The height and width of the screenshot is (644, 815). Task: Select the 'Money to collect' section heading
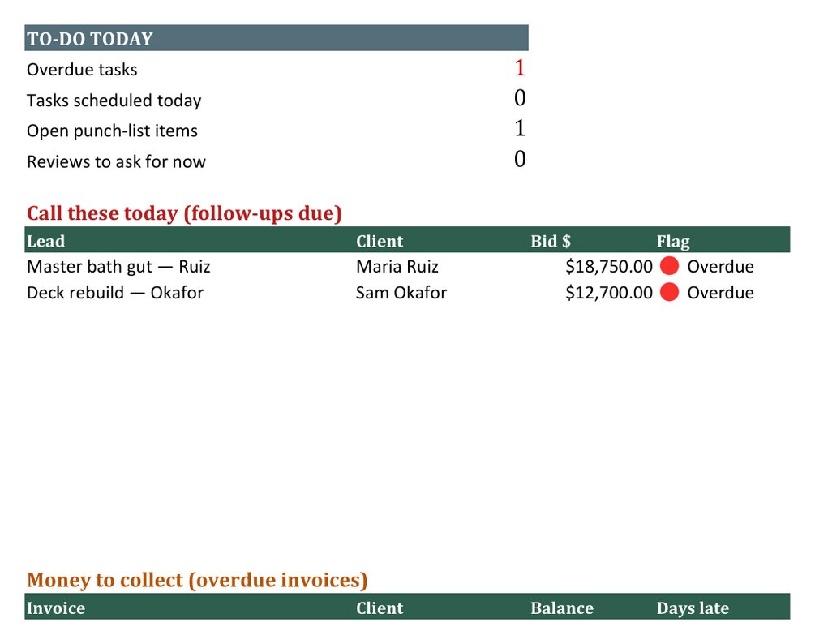coord(197,580)
